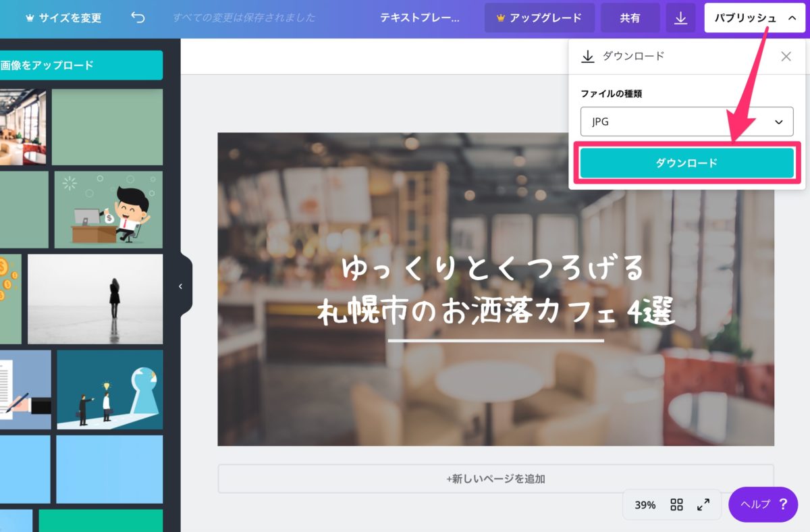Screen dimensions: 810x532
Task: Edit the design title テキストプレー...
Action: click(x=419, y=18)
